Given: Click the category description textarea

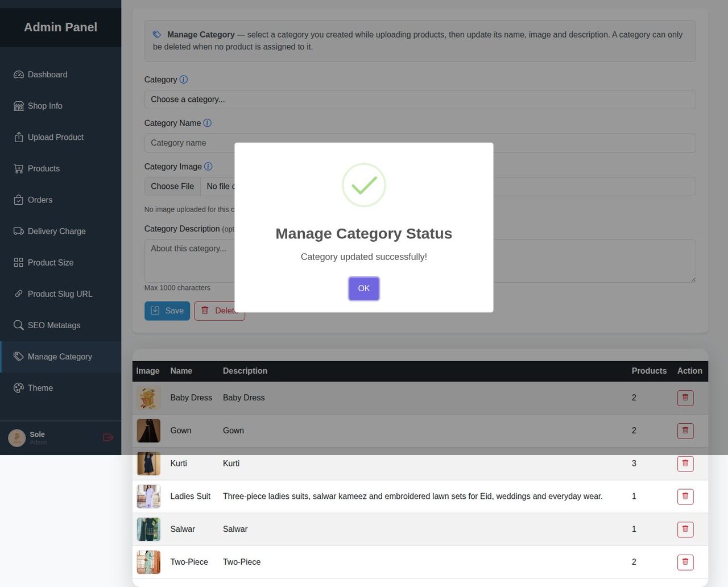Looking at the screenshot, I should click(x=420, y=261).
